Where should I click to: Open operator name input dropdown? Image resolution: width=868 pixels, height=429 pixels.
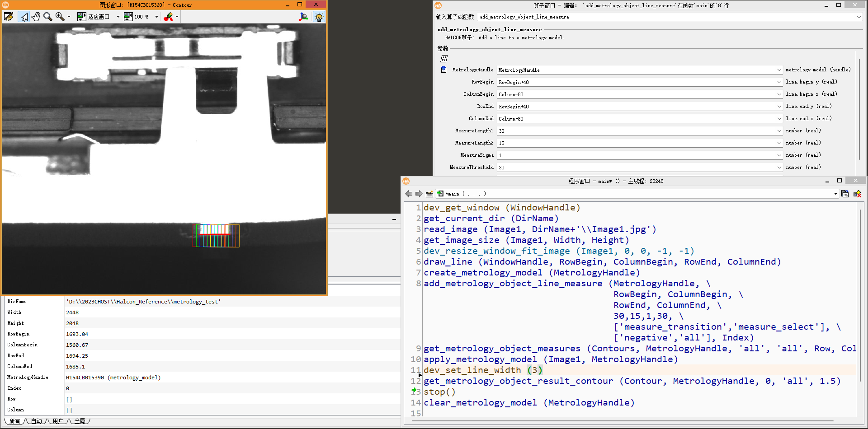click(859, 17)
